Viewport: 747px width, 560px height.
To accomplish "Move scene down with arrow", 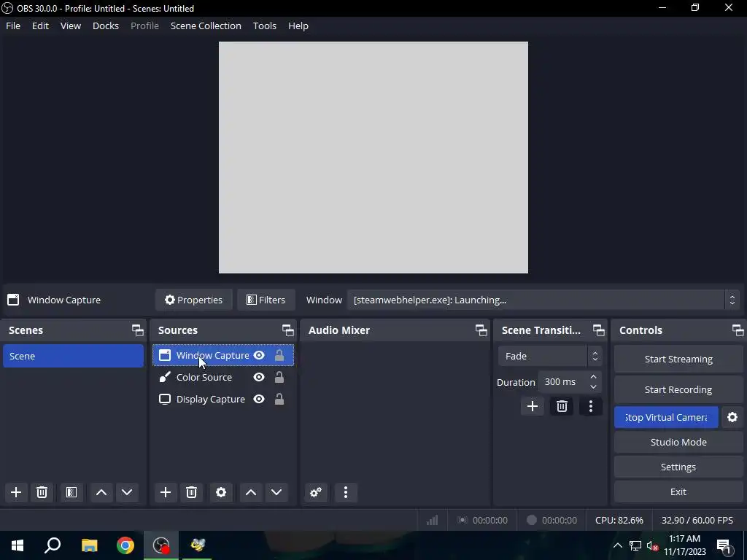I will 127,492.
